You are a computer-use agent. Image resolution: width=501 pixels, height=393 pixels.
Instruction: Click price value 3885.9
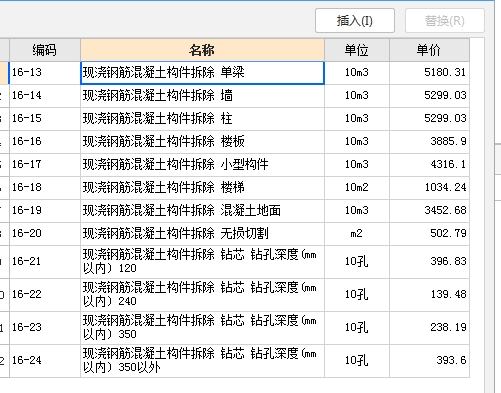[x=448, y=142]
